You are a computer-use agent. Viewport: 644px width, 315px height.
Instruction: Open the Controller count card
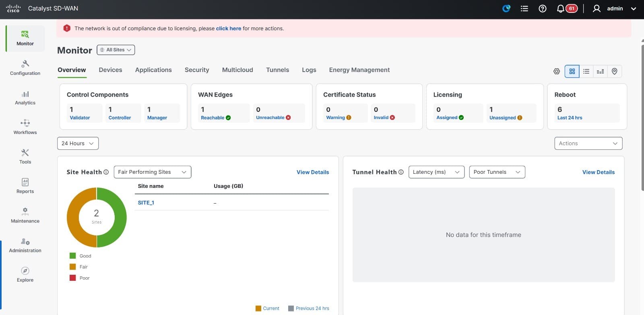(124, 113)
